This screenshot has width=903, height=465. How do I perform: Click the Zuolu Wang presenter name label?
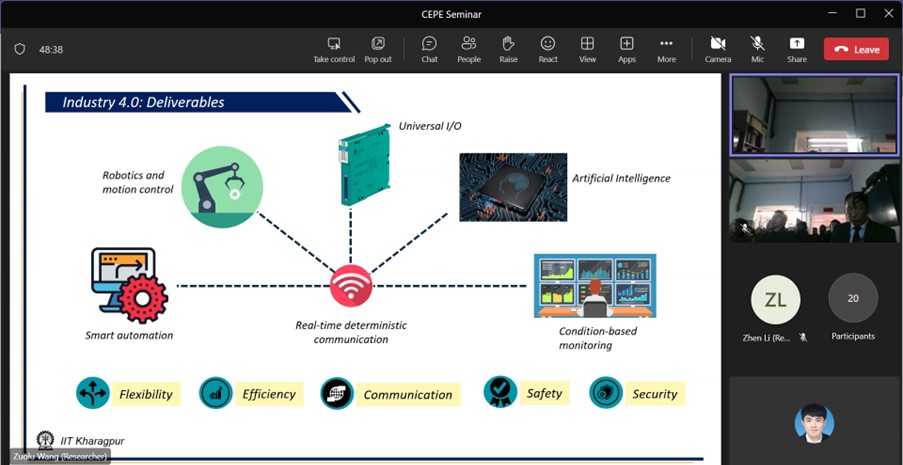(x=55, y=456)
